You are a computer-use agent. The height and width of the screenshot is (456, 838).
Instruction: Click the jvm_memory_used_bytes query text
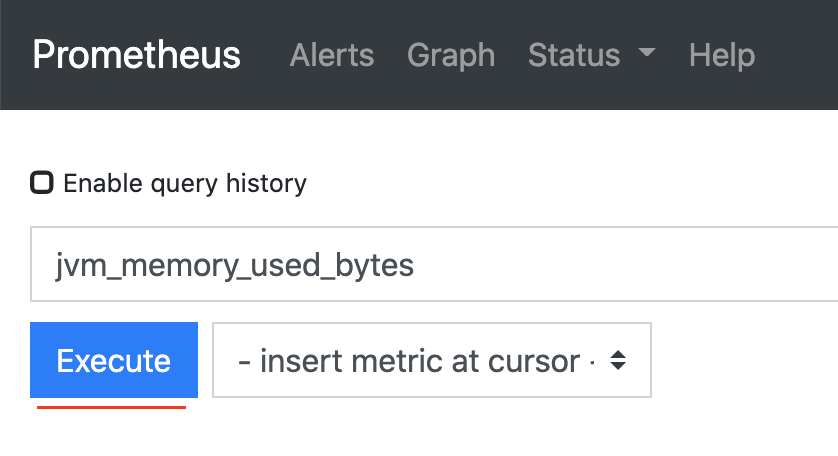[235, 266]
